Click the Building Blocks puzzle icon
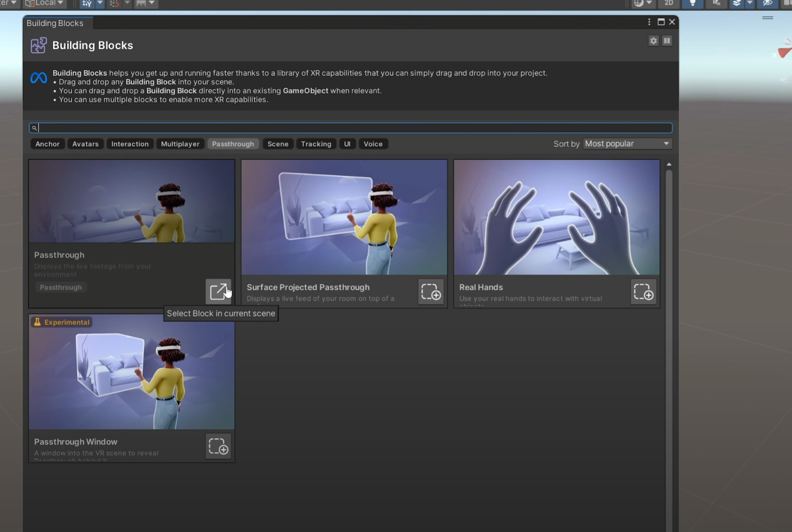This screenshot has width=792, height=532. pos(39,45)
